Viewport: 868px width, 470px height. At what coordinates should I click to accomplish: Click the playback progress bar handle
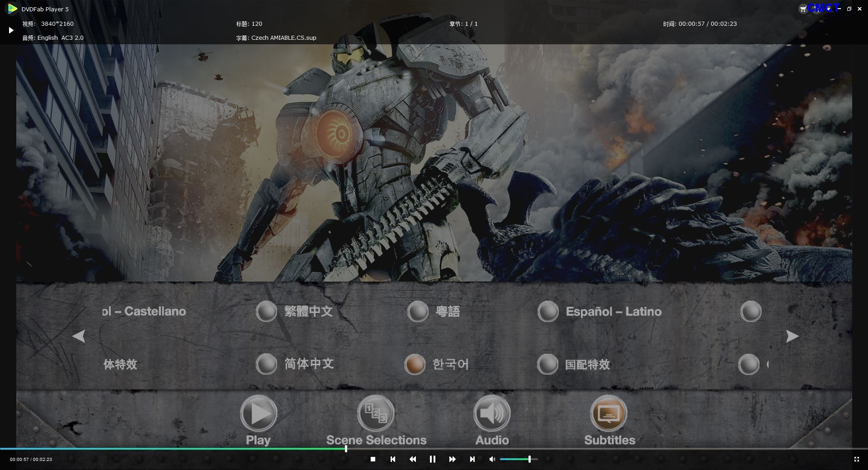coord(346,449)
